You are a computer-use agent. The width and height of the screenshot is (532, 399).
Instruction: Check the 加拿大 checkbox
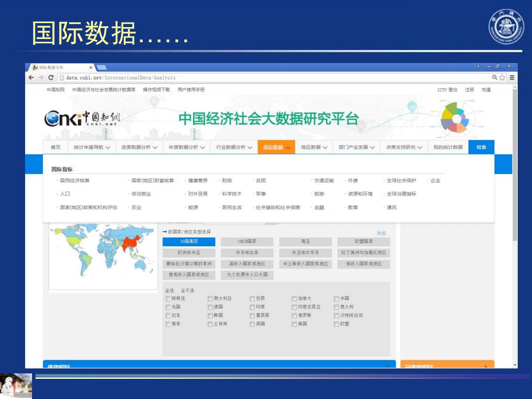pos(294,299)
